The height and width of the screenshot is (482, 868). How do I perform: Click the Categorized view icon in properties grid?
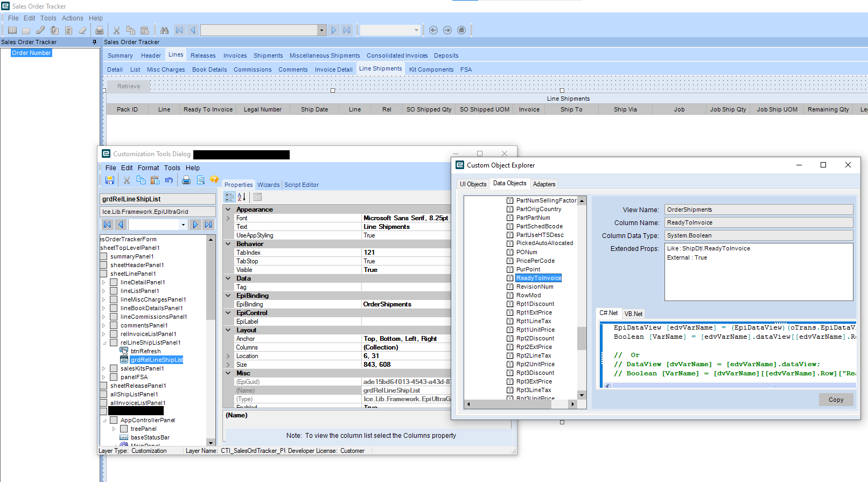pos(229,197)
